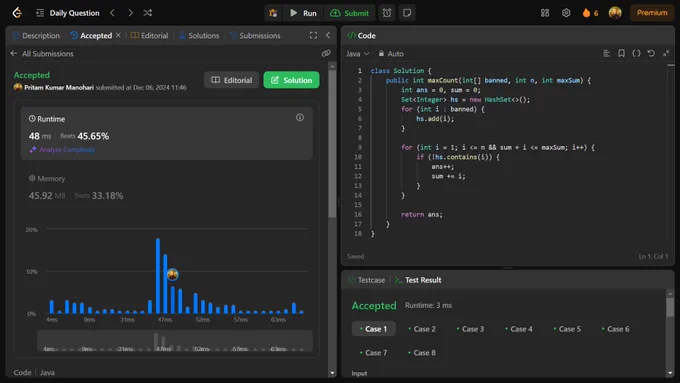Switch to the Solutions tab
Image resolution: width=680 pixels, height=383 pixels.
click(x=199, y=36)
